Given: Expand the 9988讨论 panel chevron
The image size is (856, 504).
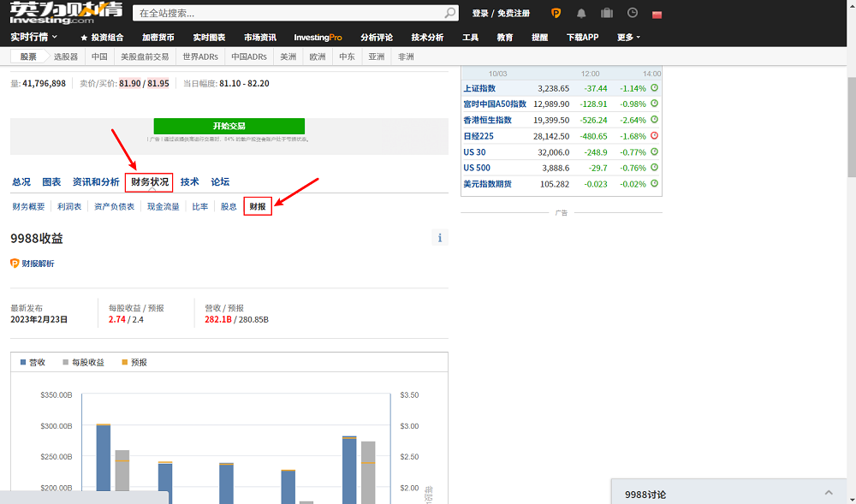Looking at the screenshot, I should pyautogui.click(x=829, y=493).
